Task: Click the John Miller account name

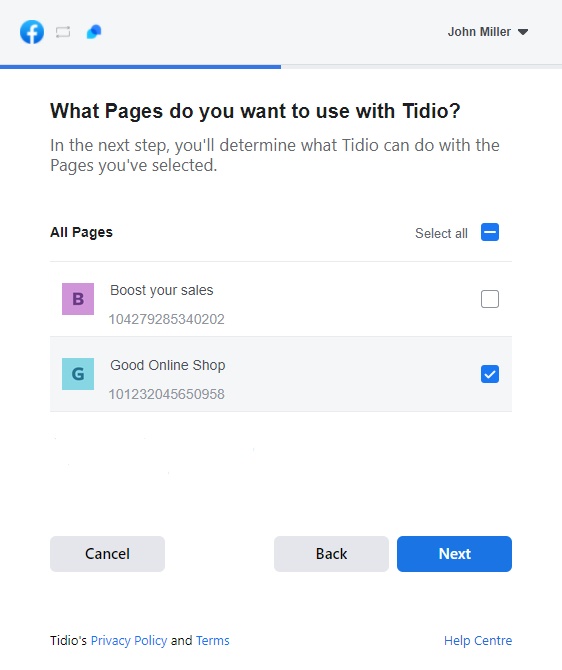Action: coord(479,32)
